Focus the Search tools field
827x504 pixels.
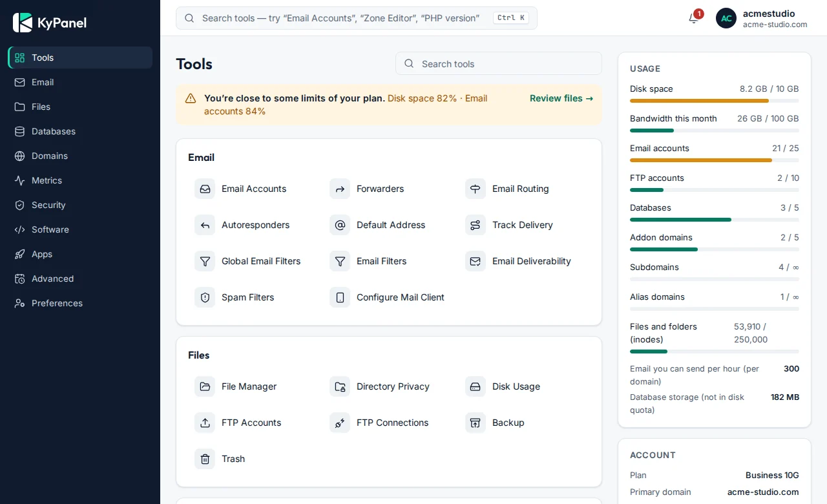click(x=499, y=63)
